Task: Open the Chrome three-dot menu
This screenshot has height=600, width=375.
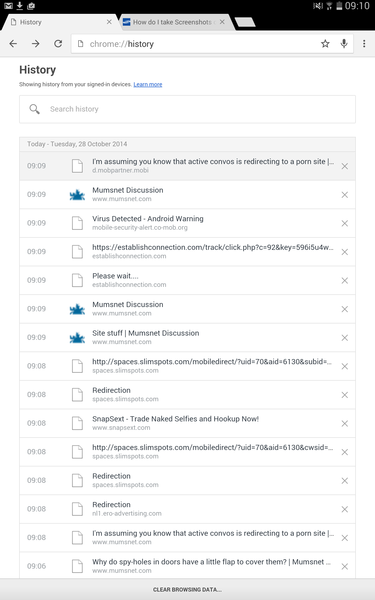Action: point(364,44)
